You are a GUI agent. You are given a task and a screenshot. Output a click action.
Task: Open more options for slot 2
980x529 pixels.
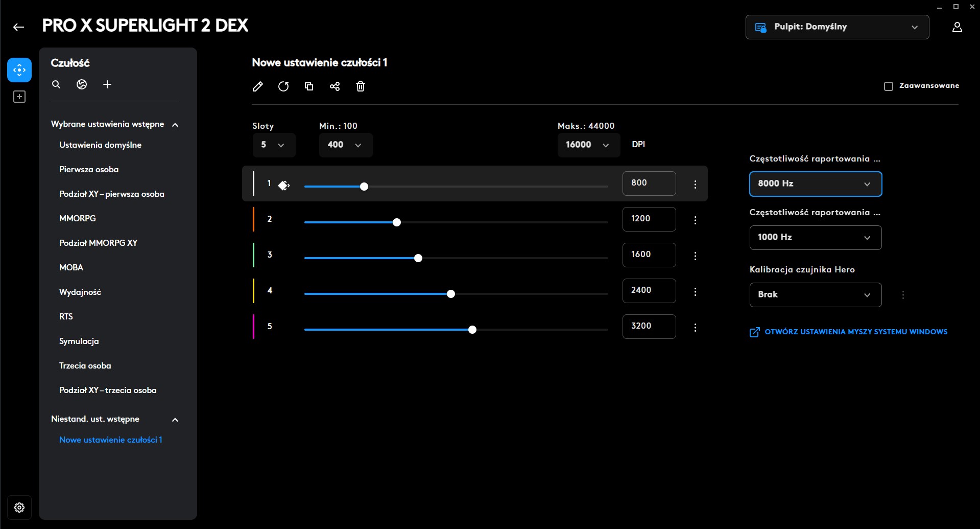(x=695, y=220)
